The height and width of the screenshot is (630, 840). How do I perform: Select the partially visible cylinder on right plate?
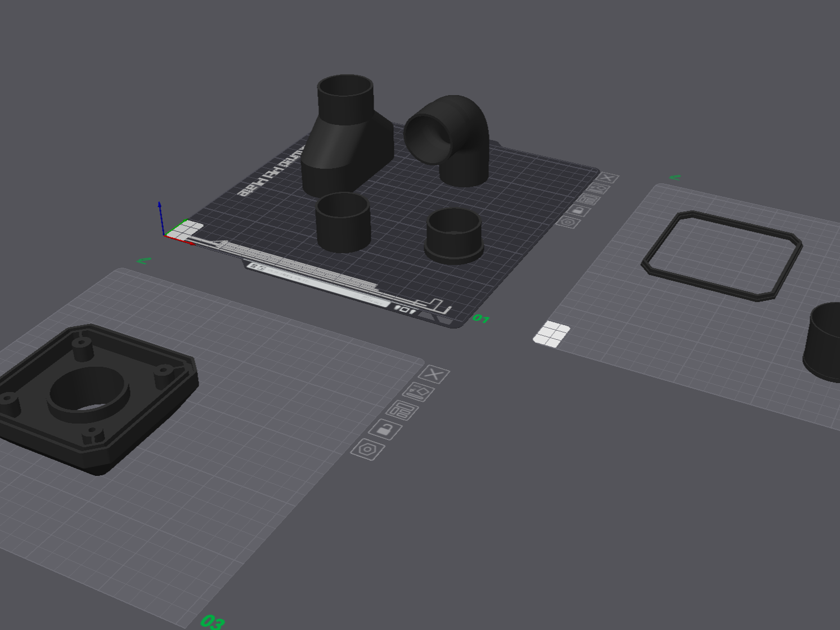coord(822,342)
